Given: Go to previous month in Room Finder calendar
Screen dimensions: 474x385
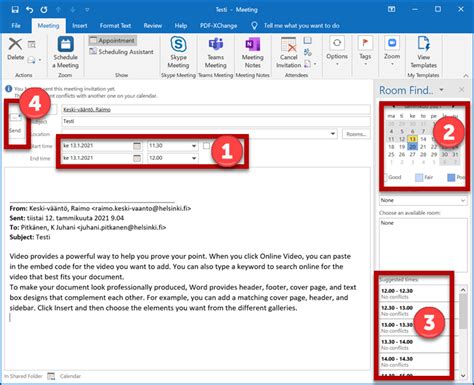Looking at the screenshot, I should click(x=393, y=107).
